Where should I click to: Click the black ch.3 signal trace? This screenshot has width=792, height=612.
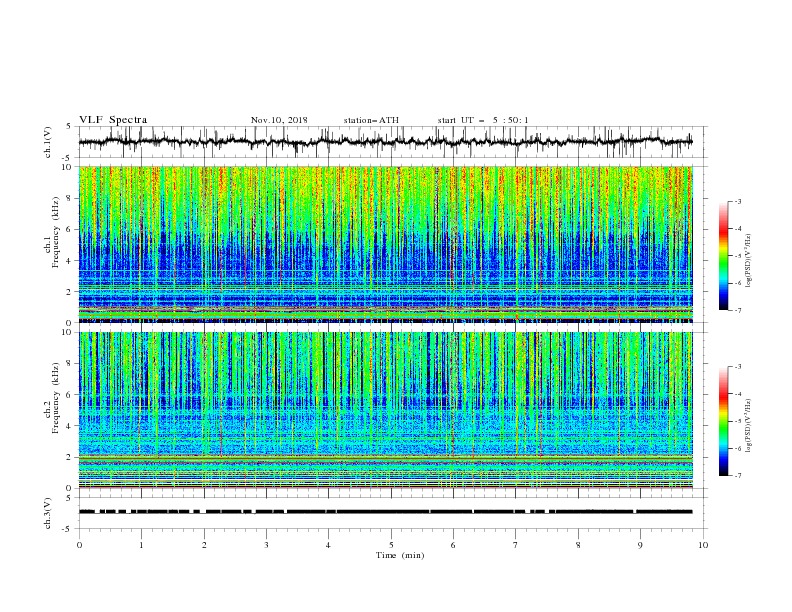tap(385, 512)
